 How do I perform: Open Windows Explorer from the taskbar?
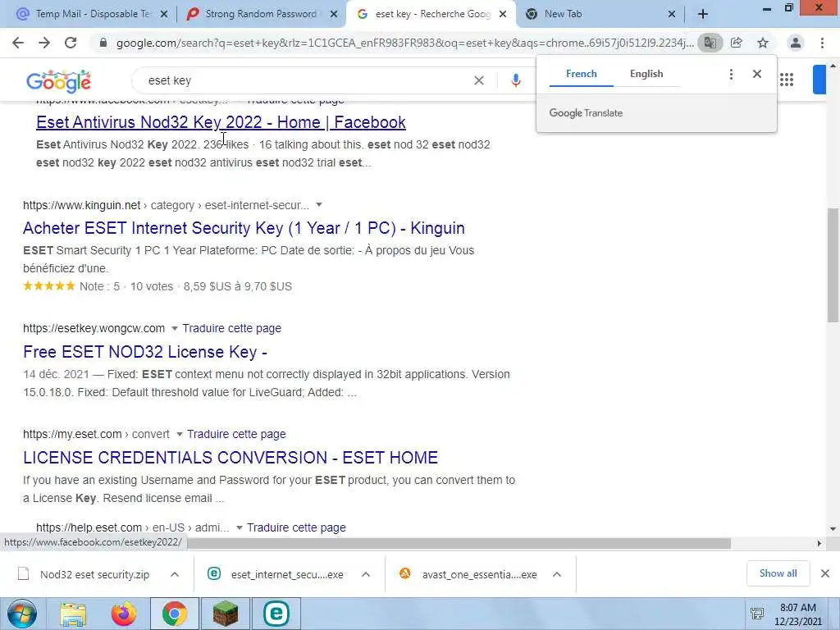(73, 614)
